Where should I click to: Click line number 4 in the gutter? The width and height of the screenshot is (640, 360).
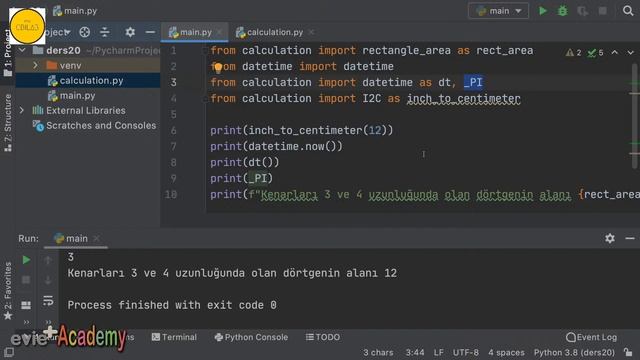[173, 98]
